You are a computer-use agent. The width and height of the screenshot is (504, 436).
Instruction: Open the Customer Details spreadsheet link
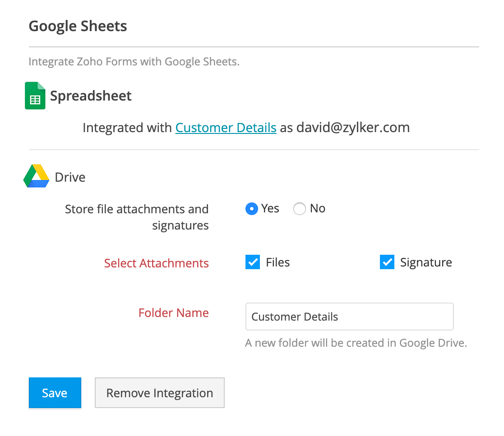click(226, 128)
